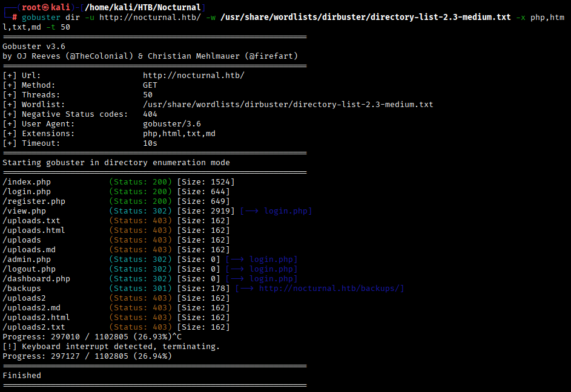Click the /index.php result entry
The width and height of the screenshot is (571, 392).
[x=27, y=182]
